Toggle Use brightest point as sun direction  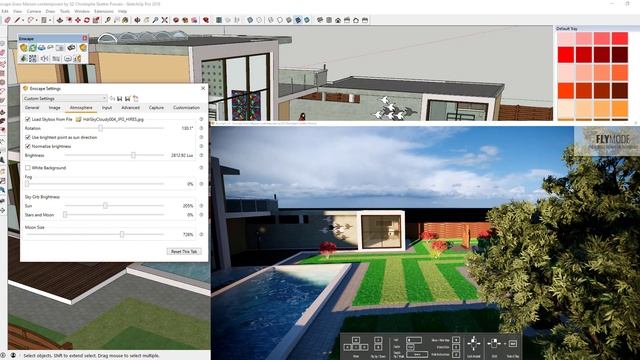coord(28,138)
